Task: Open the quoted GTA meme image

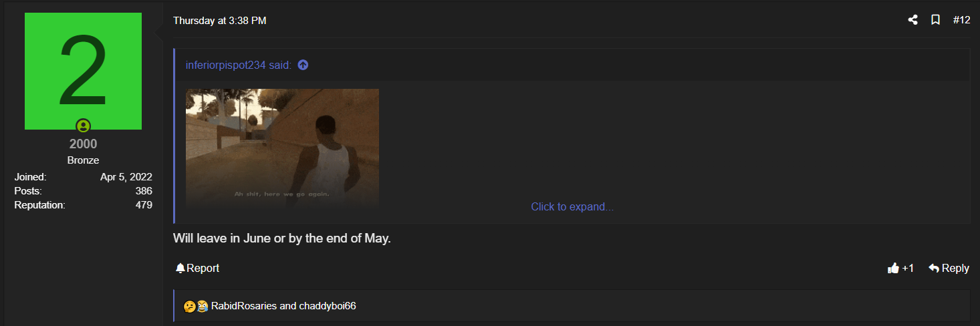Action: tap(282, 148)
